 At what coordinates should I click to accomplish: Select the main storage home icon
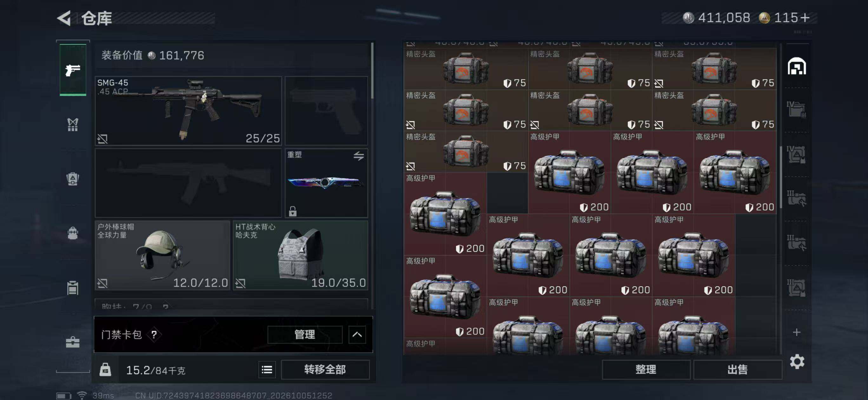point(797,66)
